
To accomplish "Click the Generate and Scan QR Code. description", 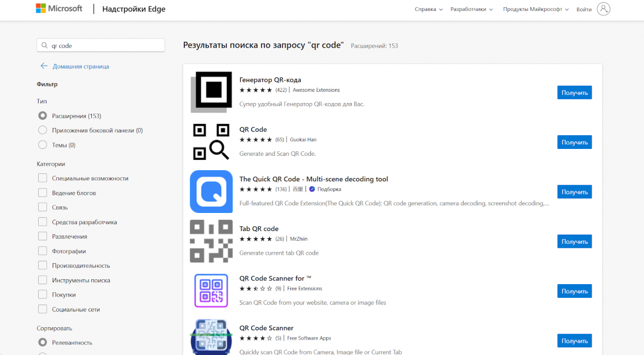I will point(277,153).
